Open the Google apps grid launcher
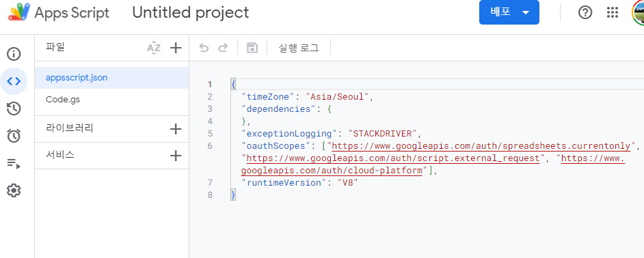 point(613,13)
